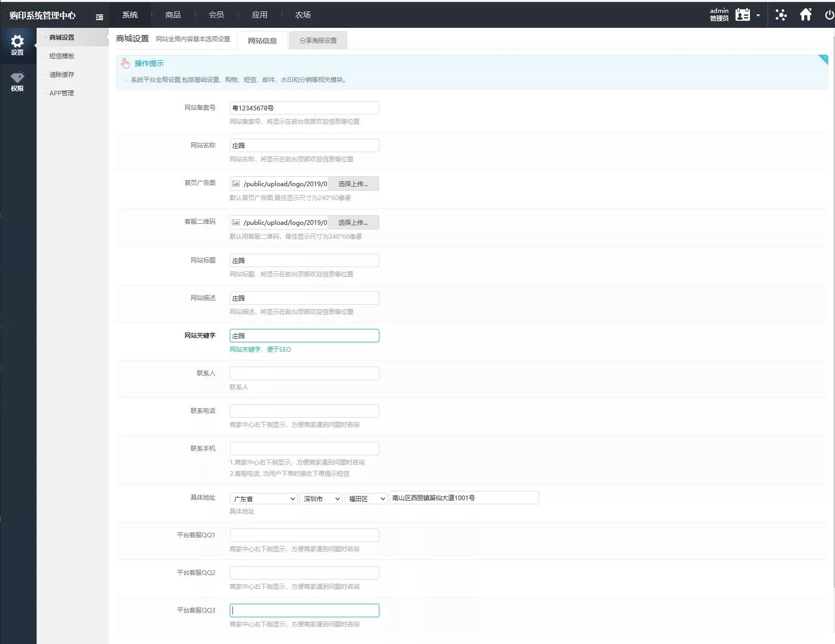Open the 广东省 province dropdown
The image size is (835, 644).
(264, 499)
